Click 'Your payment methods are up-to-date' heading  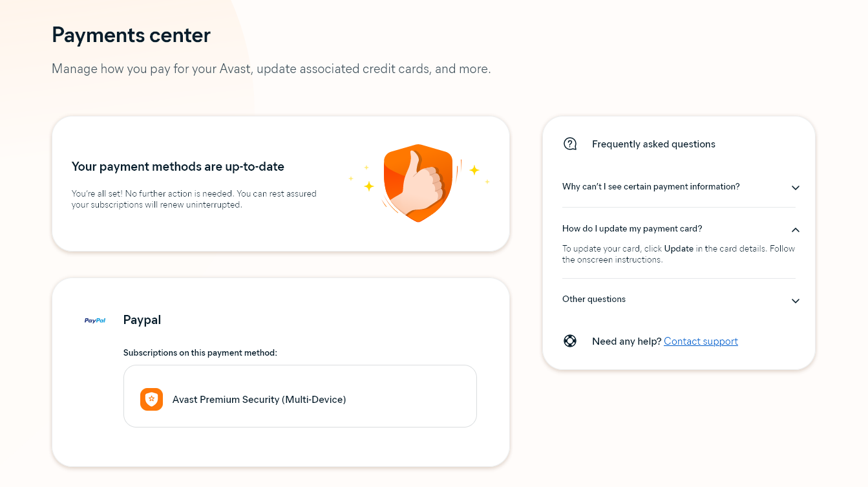[178, 167]
